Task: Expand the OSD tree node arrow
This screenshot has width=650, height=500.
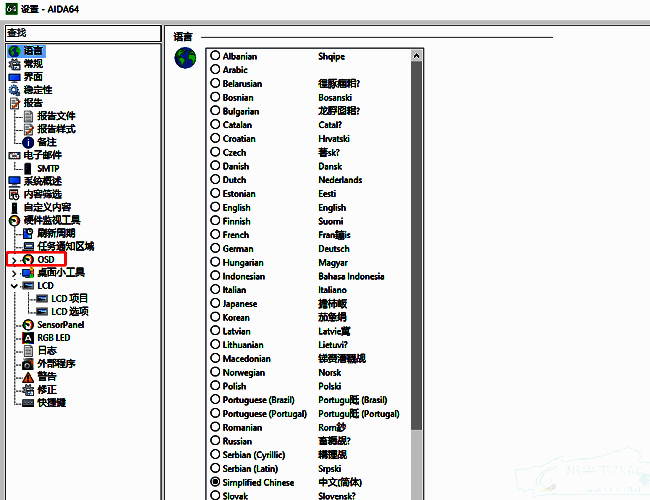Action: pos(13,259)
